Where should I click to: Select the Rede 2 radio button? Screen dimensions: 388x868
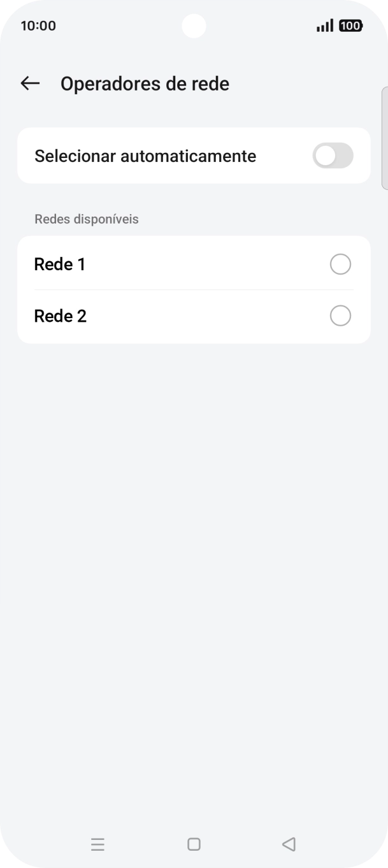(x=340, y=316)
